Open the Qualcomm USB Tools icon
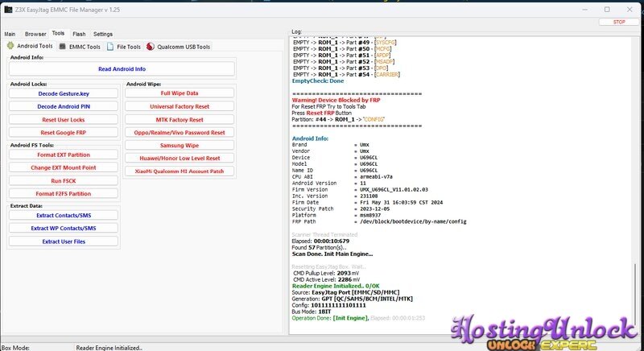This screenshot has width=644, height=351. (x=150, y=47)
